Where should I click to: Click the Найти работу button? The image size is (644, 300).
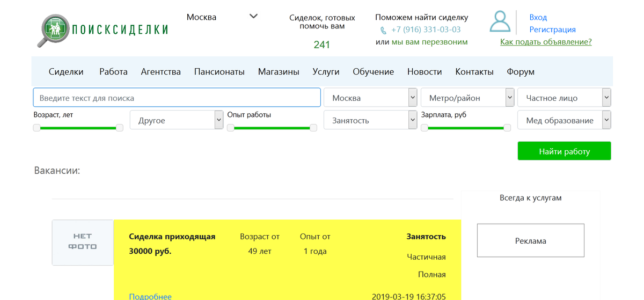[x=564, y=151]
